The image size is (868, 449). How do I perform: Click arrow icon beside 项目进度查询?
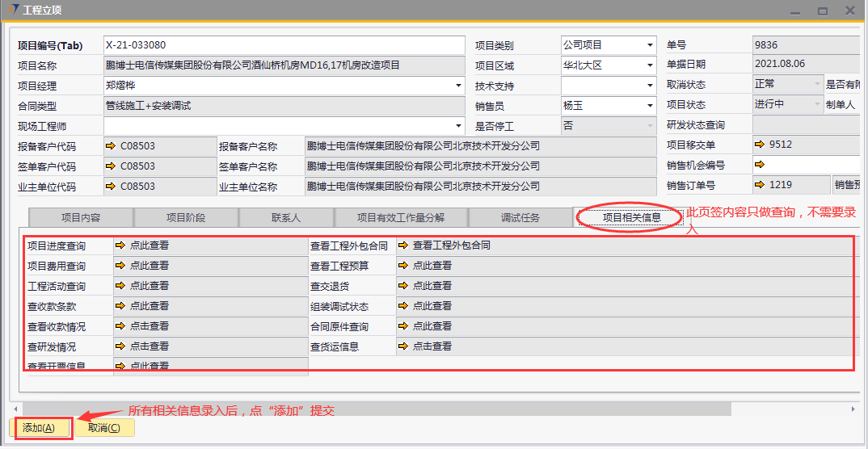pos(120,245)
